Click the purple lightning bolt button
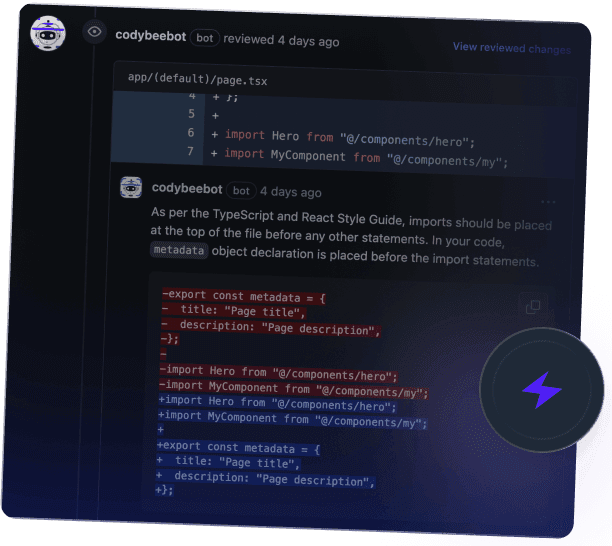This screenshot has width=612, height=546. pyautogui.click(x=541, y=389)
